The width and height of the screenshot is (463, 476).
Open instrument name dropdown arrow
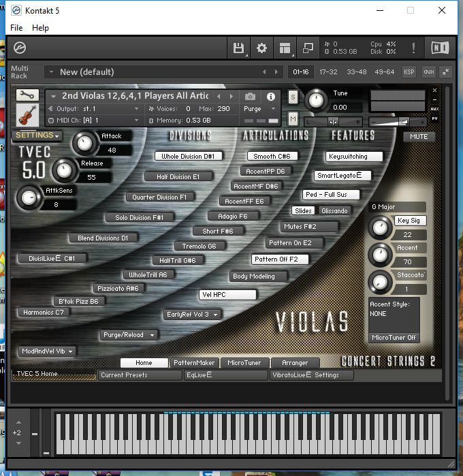[53, 97]
